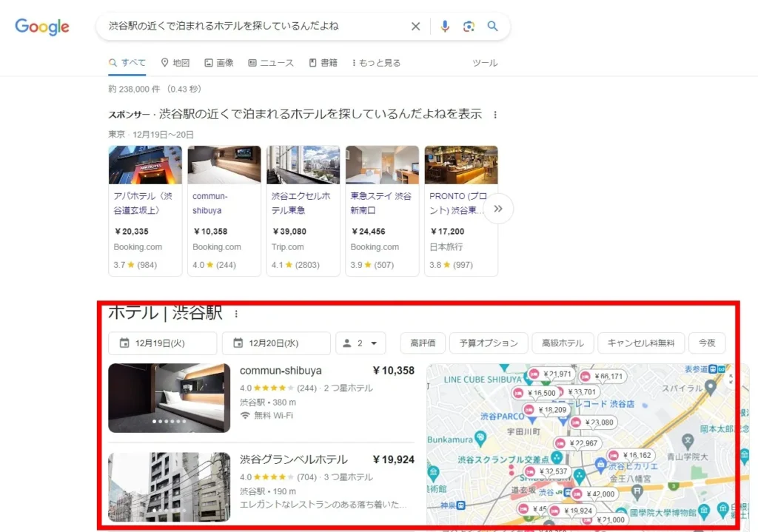Apply the 高級ホテル filter chip
The height and width of the screenshot is (532, 758).
563,343
